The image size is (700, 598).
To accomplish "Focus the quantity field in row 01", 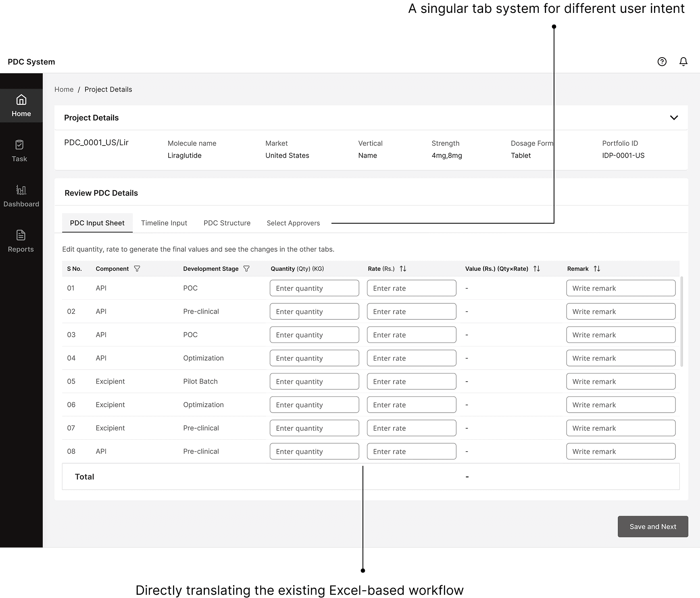I will (315, 288).
